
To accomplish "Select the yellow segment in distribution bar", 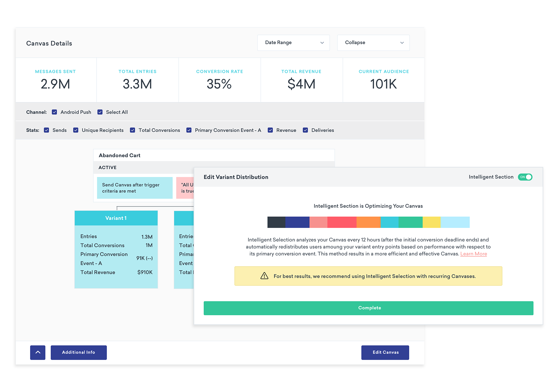I will [x=432, y=222].
